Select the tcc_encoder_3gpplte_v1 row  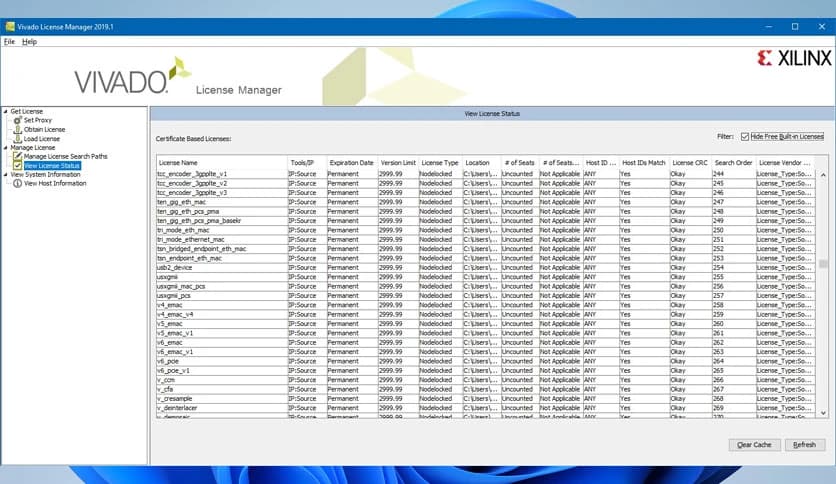click(486, 174)
